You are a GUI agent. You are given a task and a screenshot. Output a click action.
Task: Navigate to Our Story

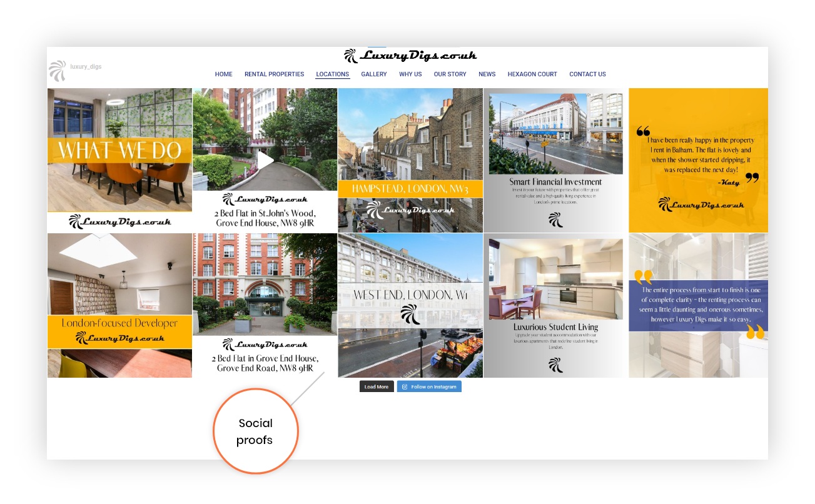tap(450, 74)
